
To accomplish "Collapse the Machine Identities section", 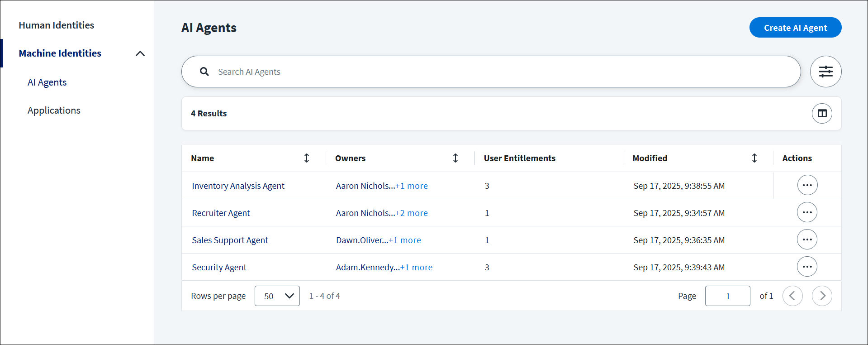I will [140, 53].
